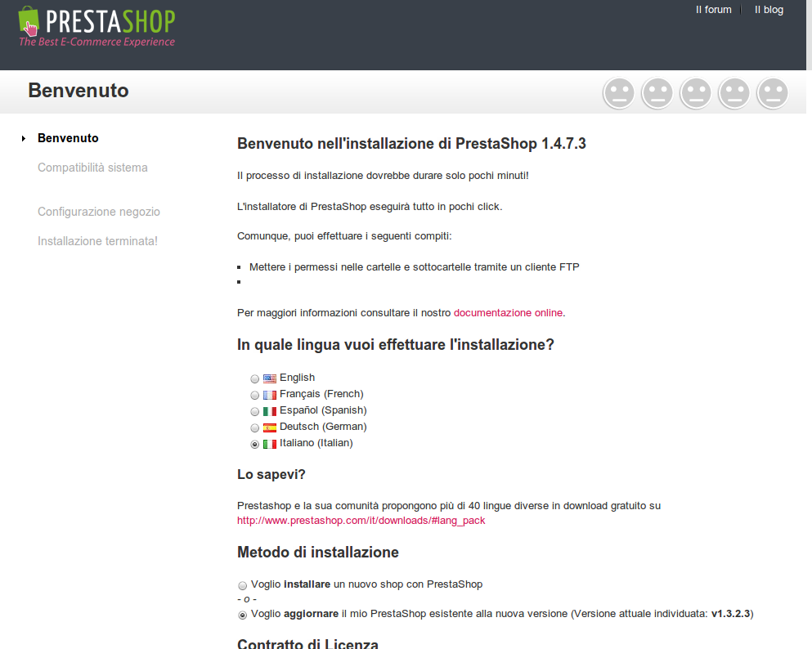Open the documentazione online link
The height and width of the screenshot is (649, 812).
(x=508, y=312)
